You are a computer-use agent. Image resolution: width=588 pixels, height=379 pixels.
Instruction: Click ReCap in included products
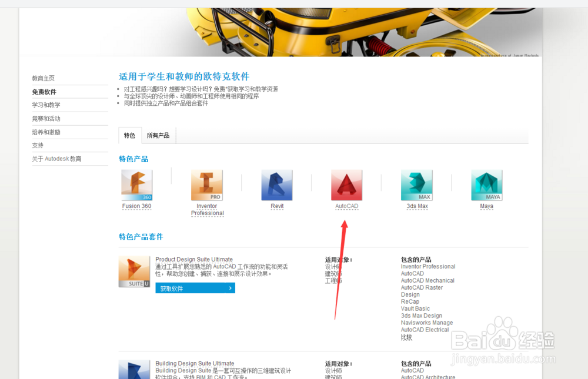pyautogui.click(x=410, y=302)
